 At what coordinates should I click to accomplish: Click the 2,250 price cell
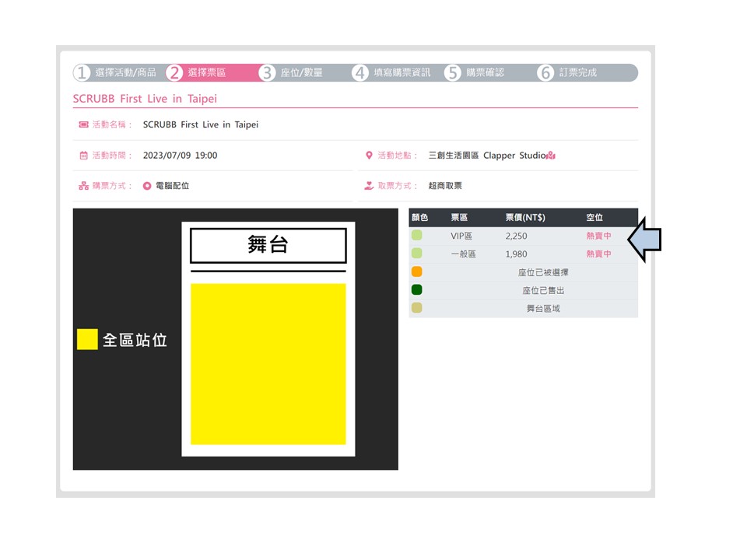(516, 236)
